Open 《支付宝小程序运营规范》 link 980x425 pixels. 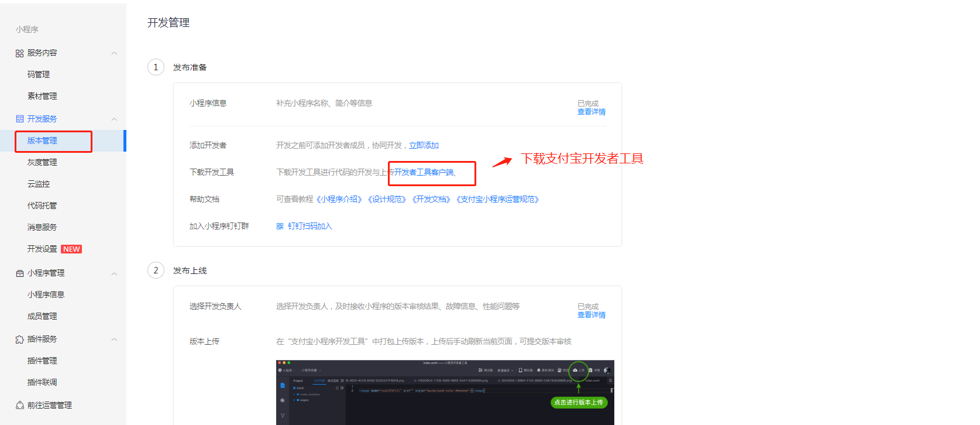point(497,199)
